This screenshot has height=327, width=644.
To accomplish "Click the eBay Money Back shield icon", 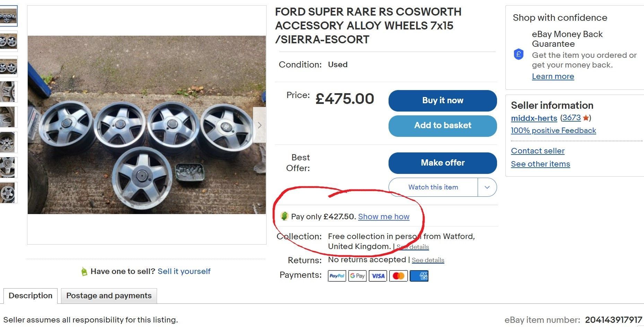I will (x=519, y=54).
